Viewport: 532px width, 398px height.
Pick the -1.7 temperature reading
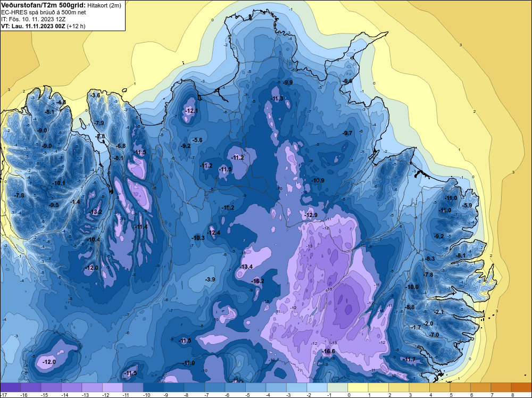click(416, 327)
